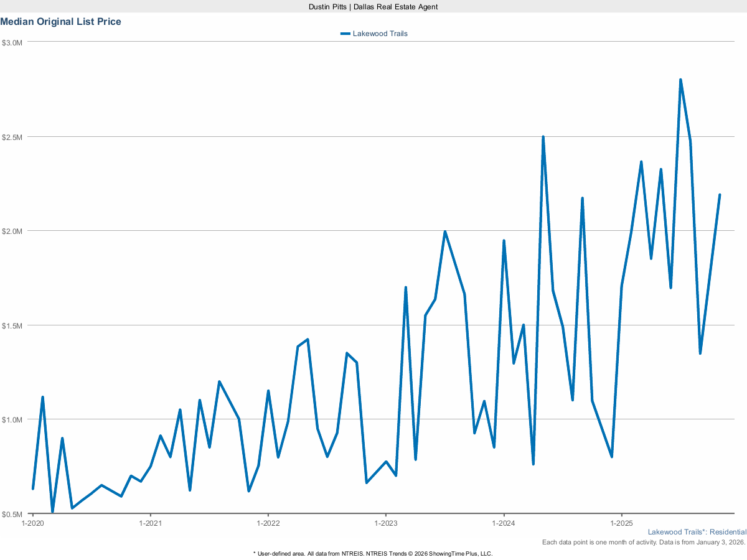Click the $1.0M y-axis label
747x560 pixels.
point(12,420)
